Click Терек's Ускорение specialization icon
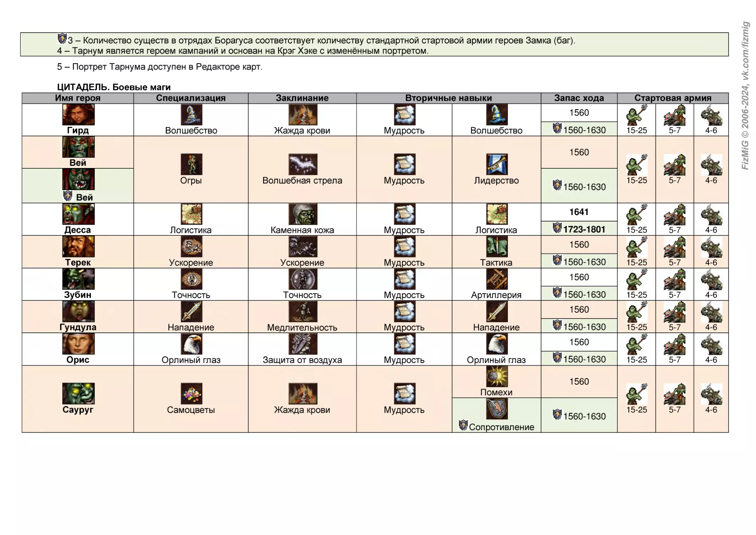The width and height of the screenshot is (756, 535). click(191, 246)
